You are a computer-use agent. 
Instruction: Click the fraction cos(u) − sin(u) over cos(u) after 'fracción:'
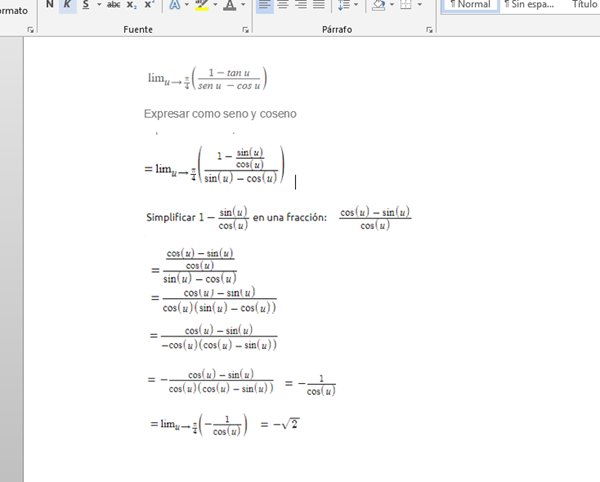click(x=375, y=218)
